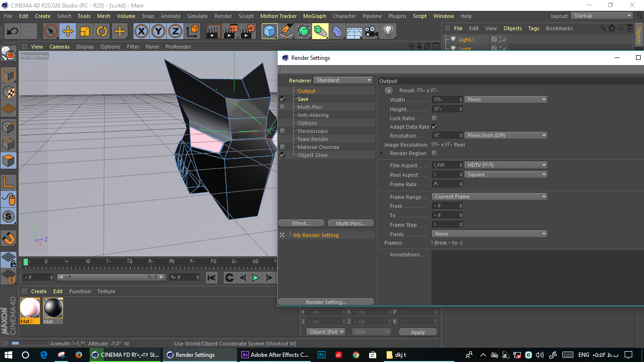Disable the Object Glow checkbox

coord(283,155)
